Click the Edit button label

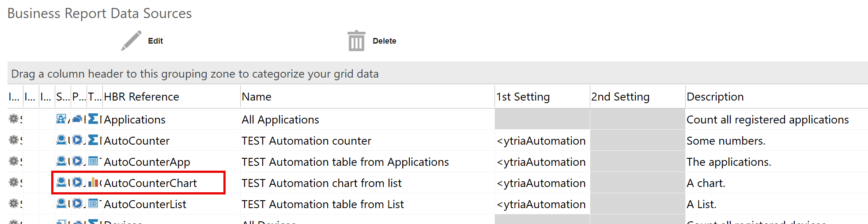tap(155, 41)
